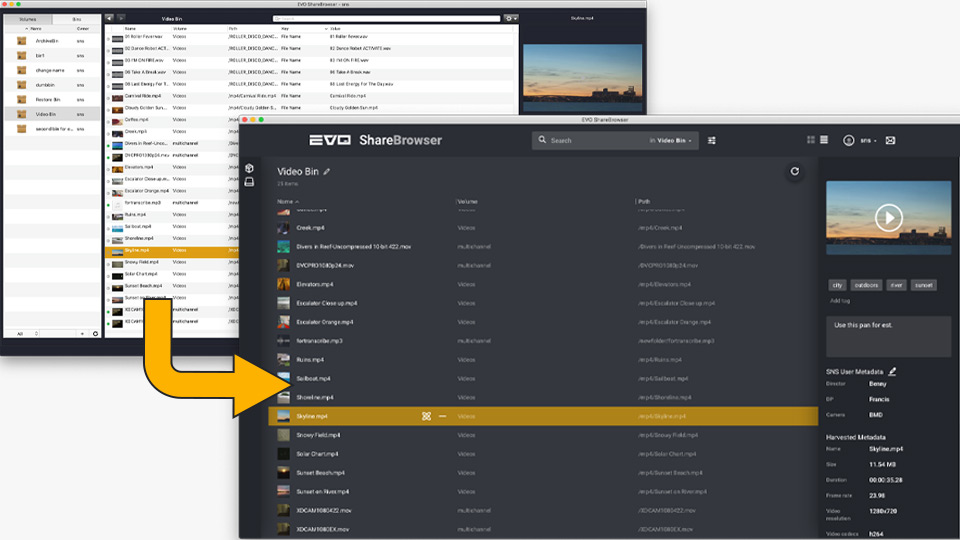Click the sunset preview image in old window
The width and height of the screenshot is (960, 540).
coord(582,77)
